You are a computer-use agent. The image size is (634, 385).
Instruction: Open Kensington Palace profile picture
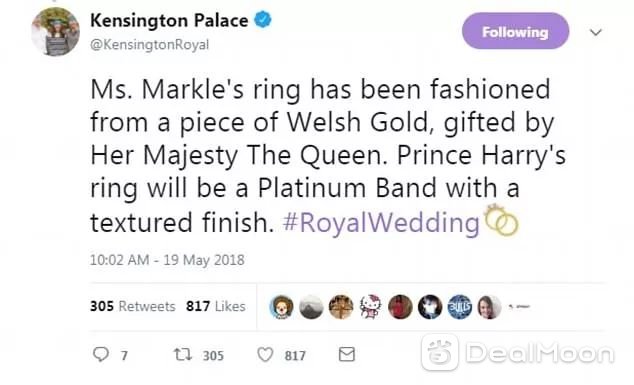(x=55, y=32)
